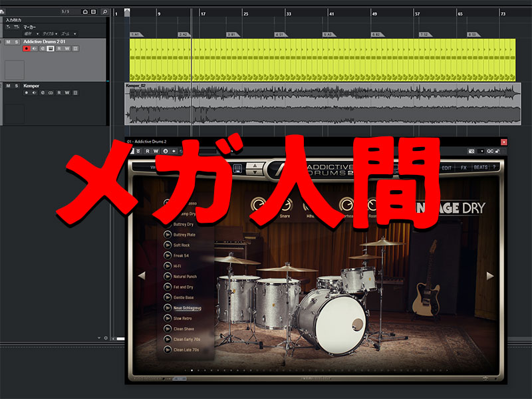Toggle record enable on Addictive Drums track
The height and width of the screenshot is (399, 532).
tap(27, 49)
